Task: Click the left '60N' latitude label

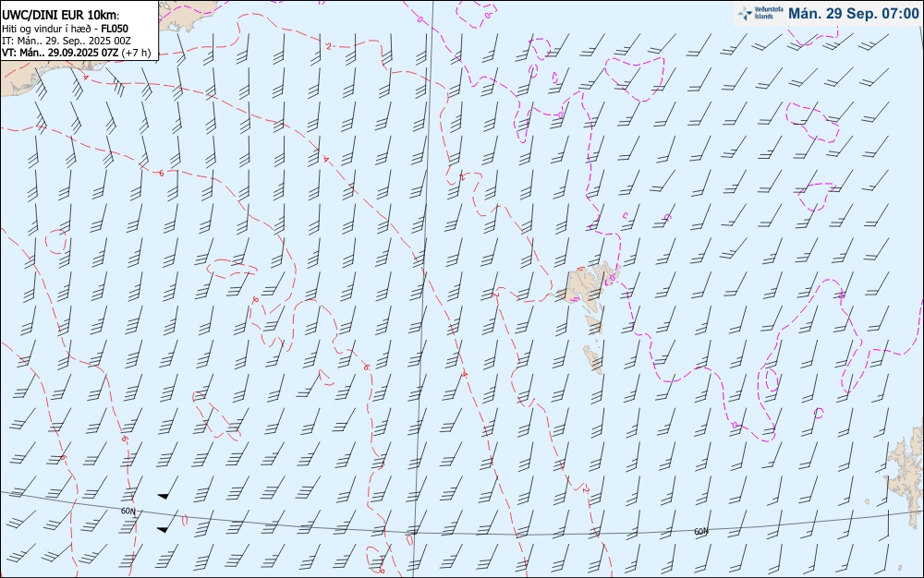Action: pyautogui.click(x=128, y=511)
